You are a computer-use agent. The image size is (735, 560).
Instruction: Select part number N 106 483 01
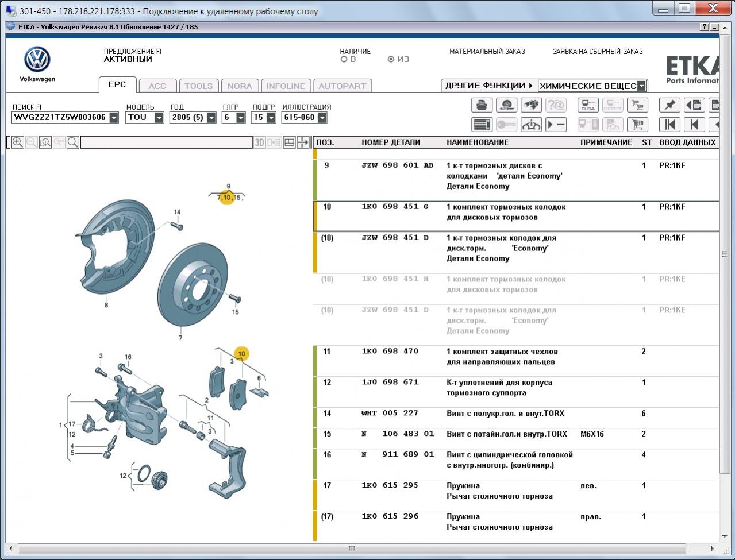[x=398, y=434]
